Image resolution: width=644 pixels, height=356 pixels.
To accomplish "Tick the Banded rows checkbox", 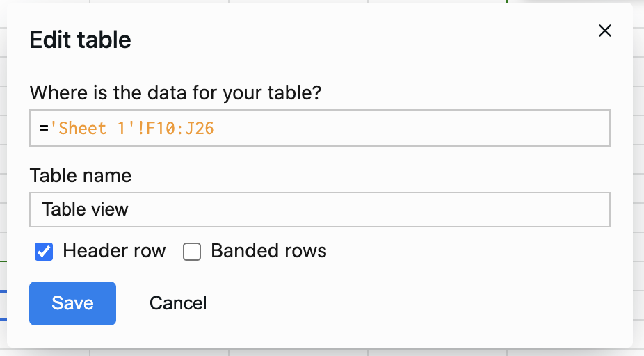I will (x=192, y=251).
